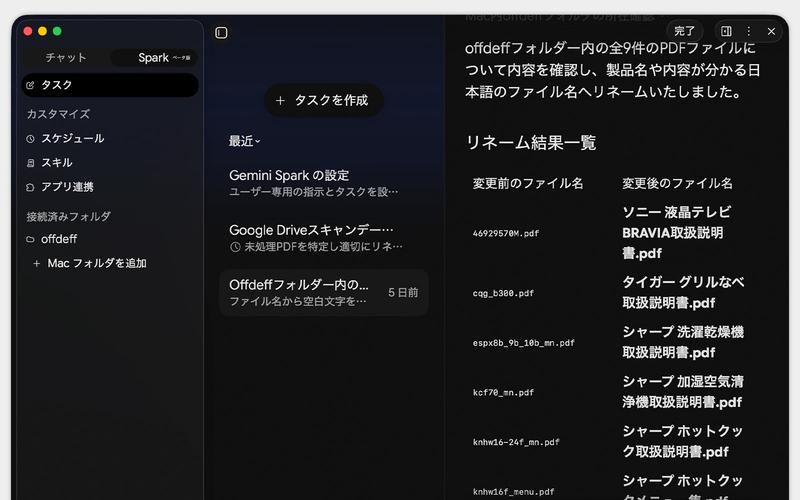The width and height of the screenshot is (800, 500).
Task: Click the 46929570M.pdf file name
Action: 506,233
